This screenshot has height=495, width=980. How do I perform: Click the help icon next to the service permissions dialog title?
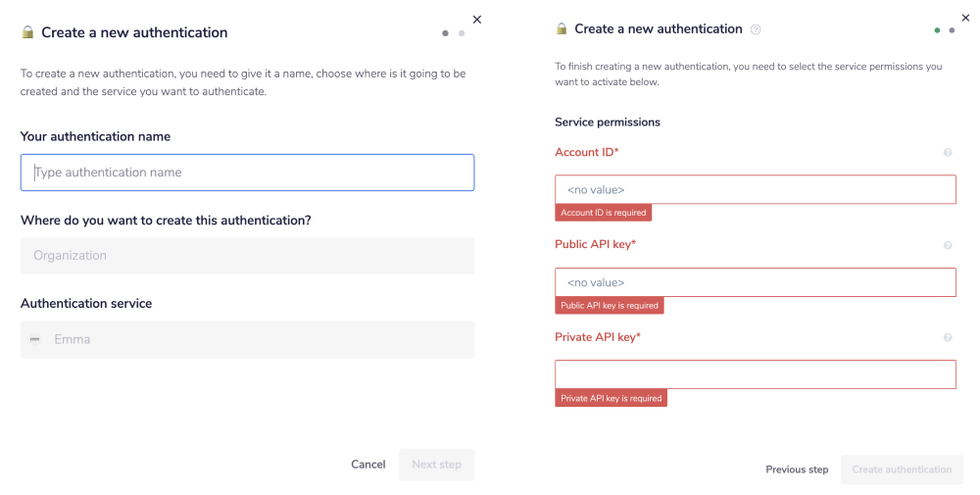756,29
